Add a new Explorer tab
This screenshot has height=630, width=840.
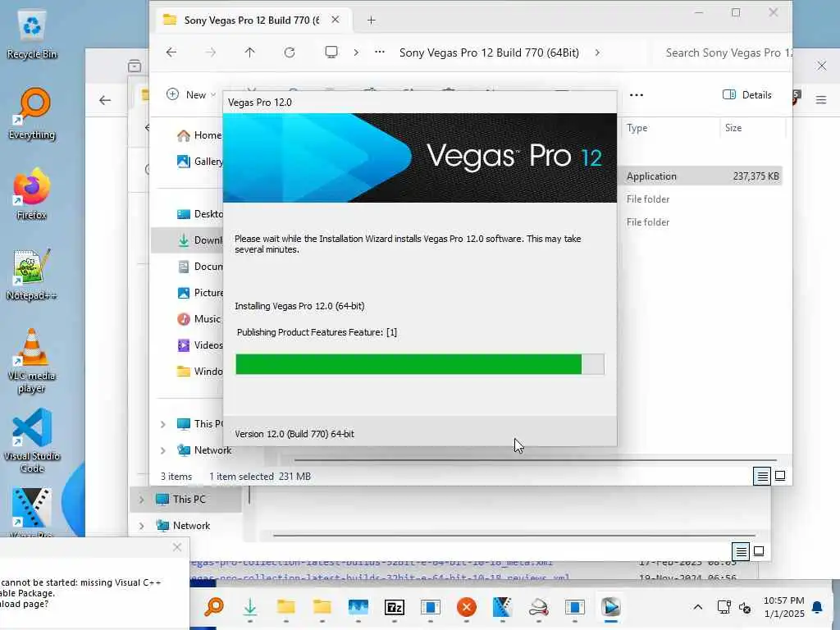coord(372,21)
